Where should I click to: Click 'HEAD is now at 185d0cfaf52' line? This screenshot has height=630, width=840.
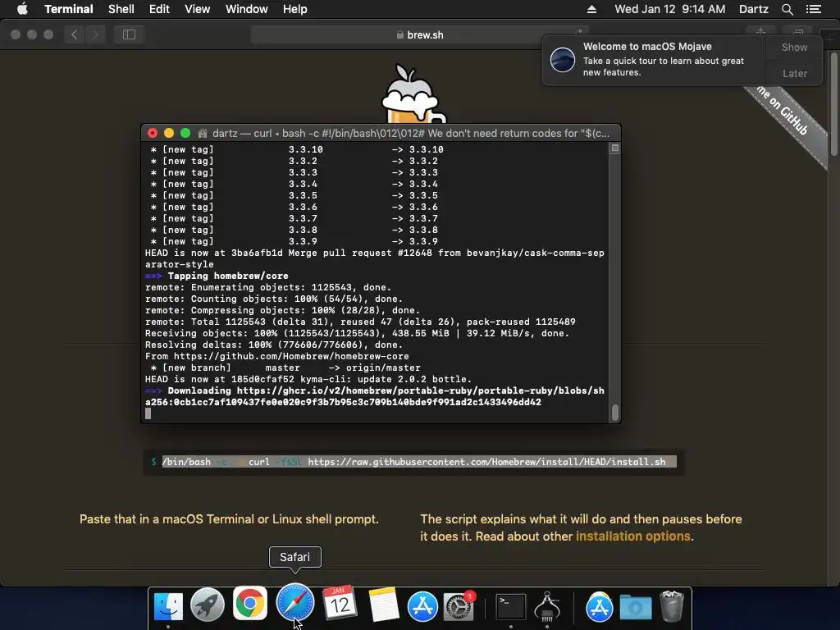point(308,379)
